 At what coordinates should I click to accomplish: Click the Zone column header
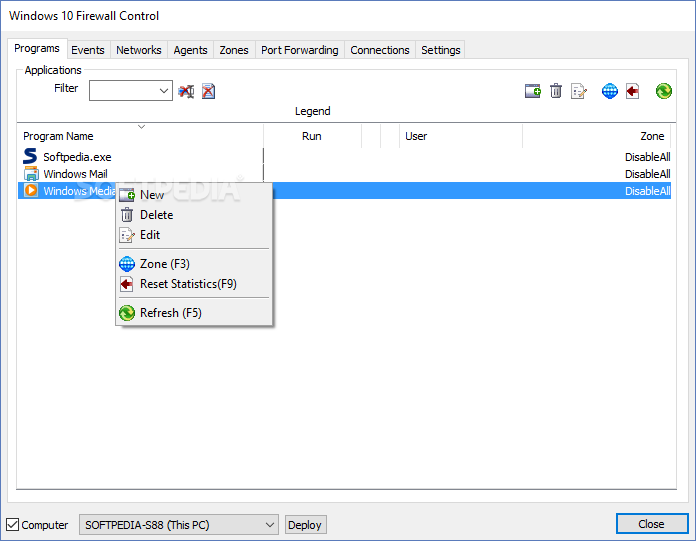pyautogui.click(x=596, y=136)
